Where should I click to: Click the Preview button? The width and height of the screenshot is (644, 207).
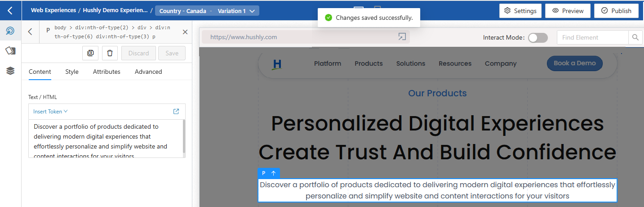coord(568,11)
